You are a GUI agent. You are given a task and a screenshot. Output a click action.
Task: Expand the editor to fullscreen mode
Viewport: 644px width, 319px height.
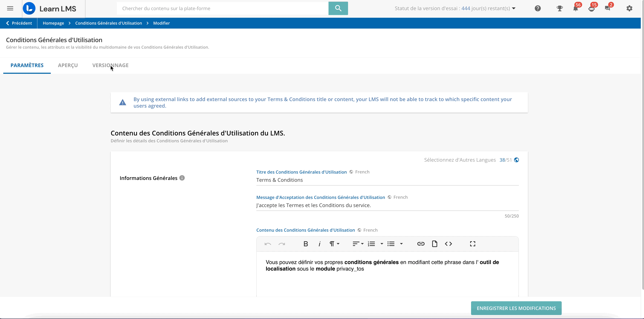tap(473, 244)
